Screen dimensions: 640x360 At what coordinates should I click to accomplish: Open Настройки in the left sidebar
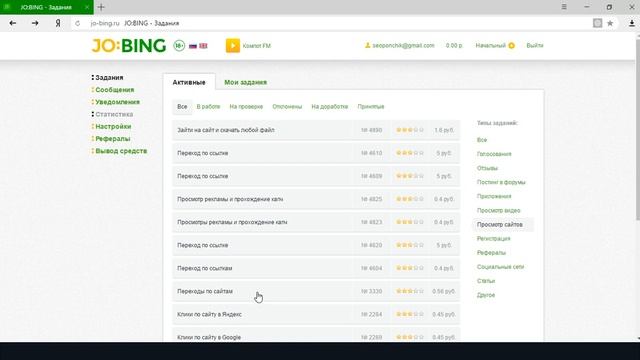coord(113,127)
